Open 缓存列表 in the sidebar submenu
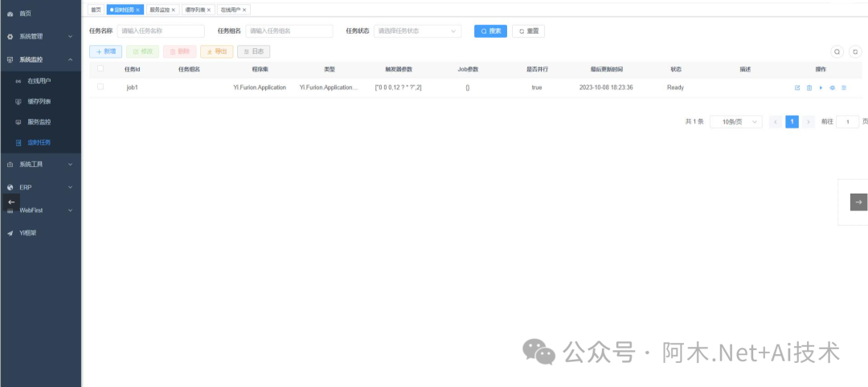 point(39,102)
